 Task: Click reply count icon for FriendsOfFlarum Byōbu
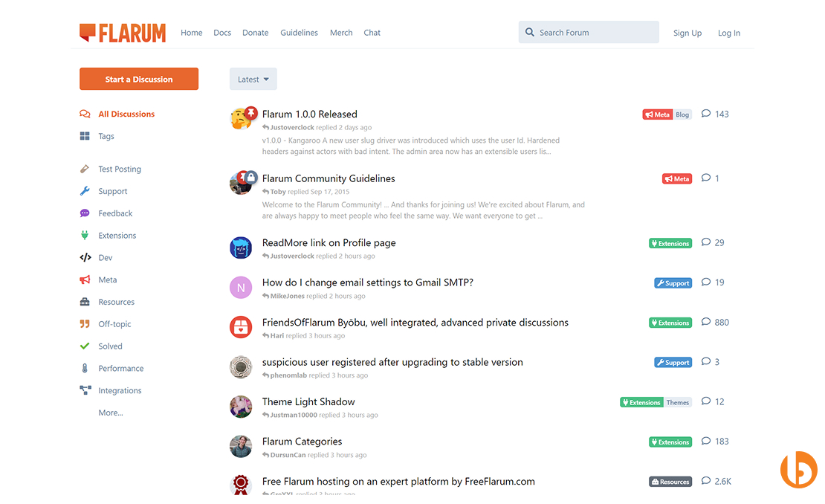coord(706,322)
